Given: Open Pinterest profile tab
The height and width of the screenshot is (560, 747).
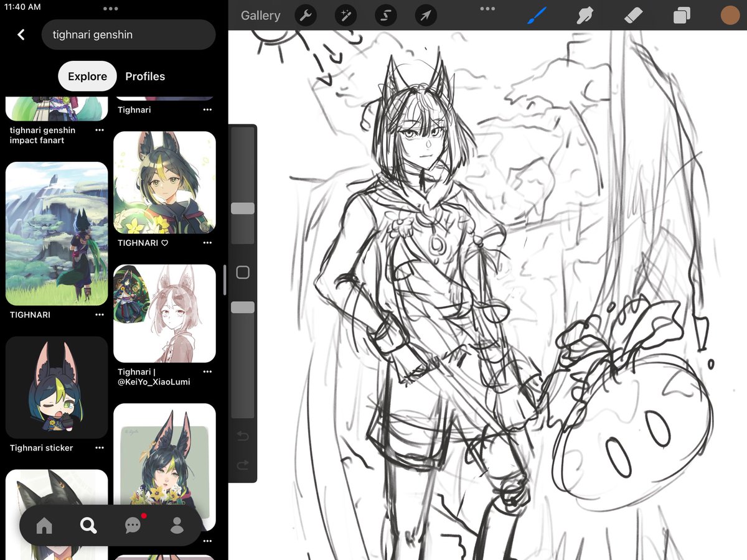Looking at the screenshot, I should (x=177, y=526).
